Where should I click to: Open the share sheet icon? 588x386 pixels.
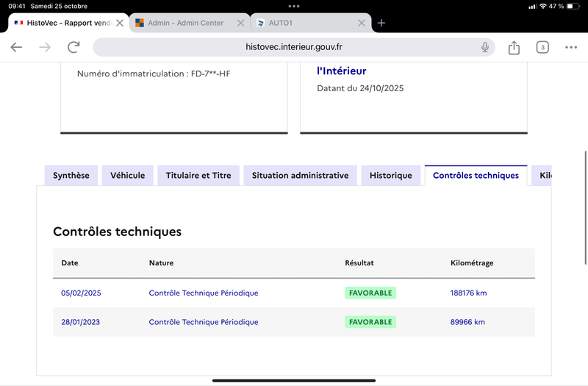[x=514, y=47]
